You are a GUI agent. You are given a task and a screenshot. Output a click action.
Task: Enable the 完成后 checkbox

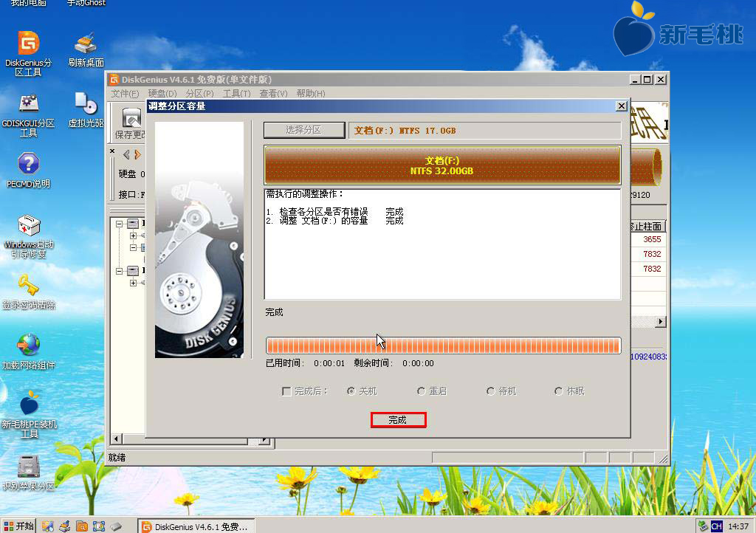click(x=286, y=391)
